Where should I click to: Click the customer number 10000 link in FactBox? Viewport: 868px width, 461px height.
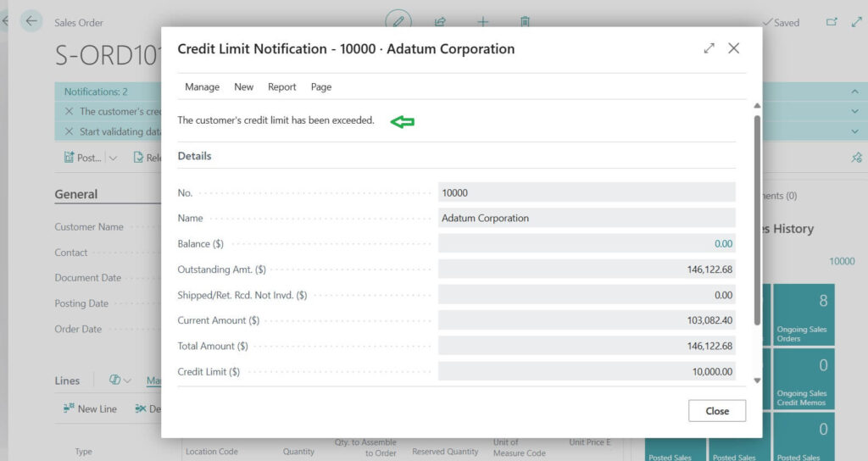(x=842, y=261)
